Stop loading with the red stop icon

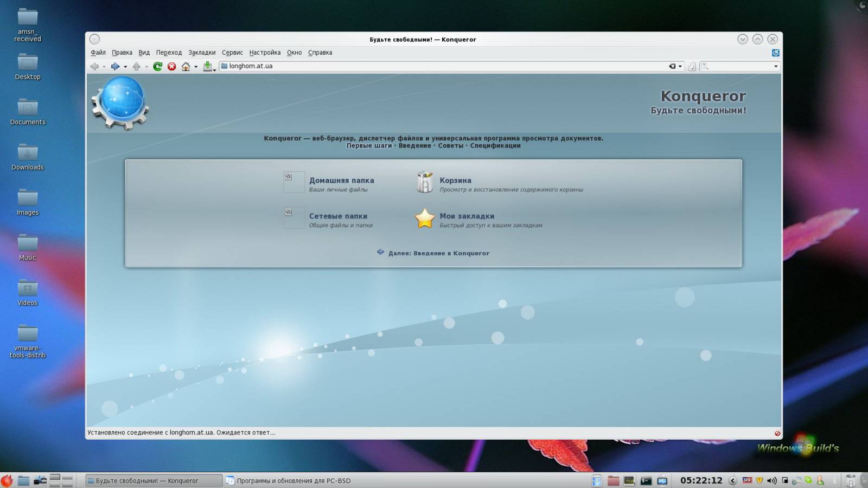(x=171, y=66)
